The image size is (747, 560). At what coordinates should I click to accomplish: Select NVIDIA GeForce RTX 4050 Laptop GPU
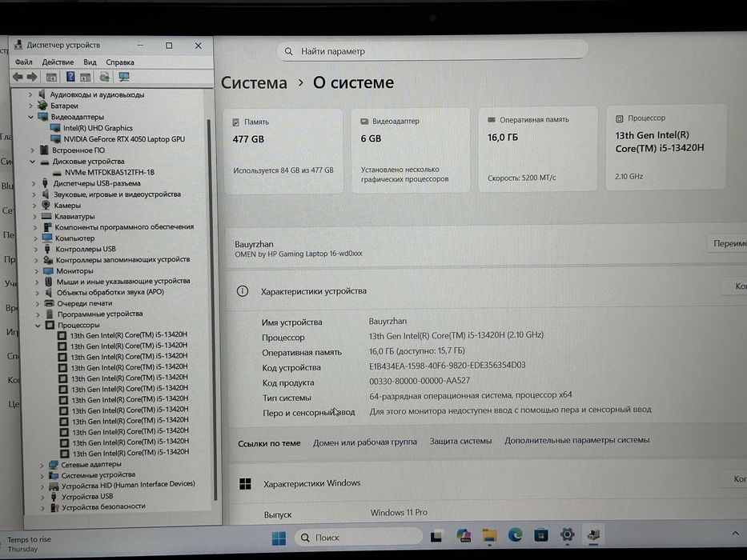[x=124, y=139]
